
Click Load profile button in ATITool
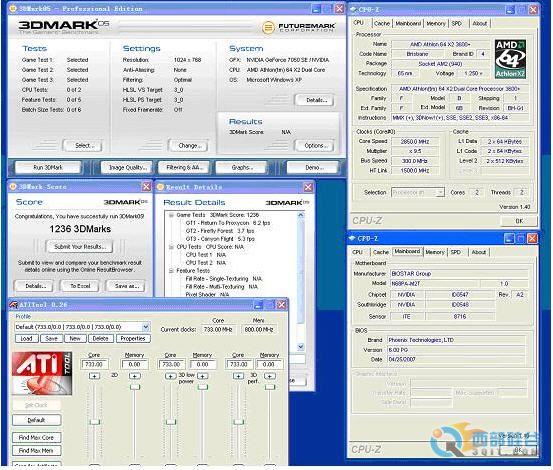pos(27,338)
